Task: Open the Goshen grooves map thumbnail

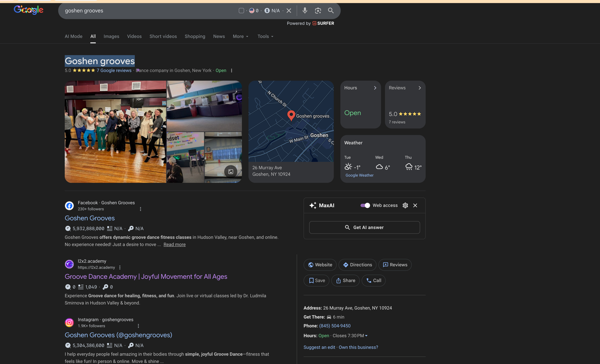Action: 291,121
